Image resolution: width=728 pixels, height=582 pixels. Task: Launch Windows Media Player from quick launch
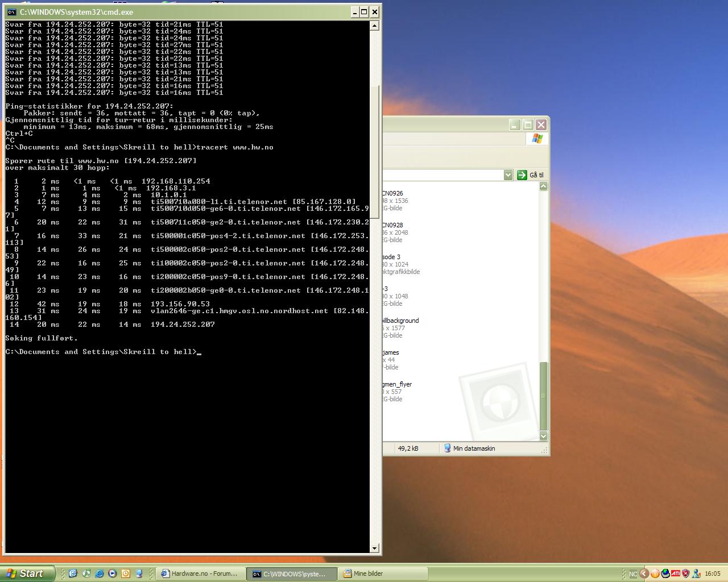click(x=113, y=574)
